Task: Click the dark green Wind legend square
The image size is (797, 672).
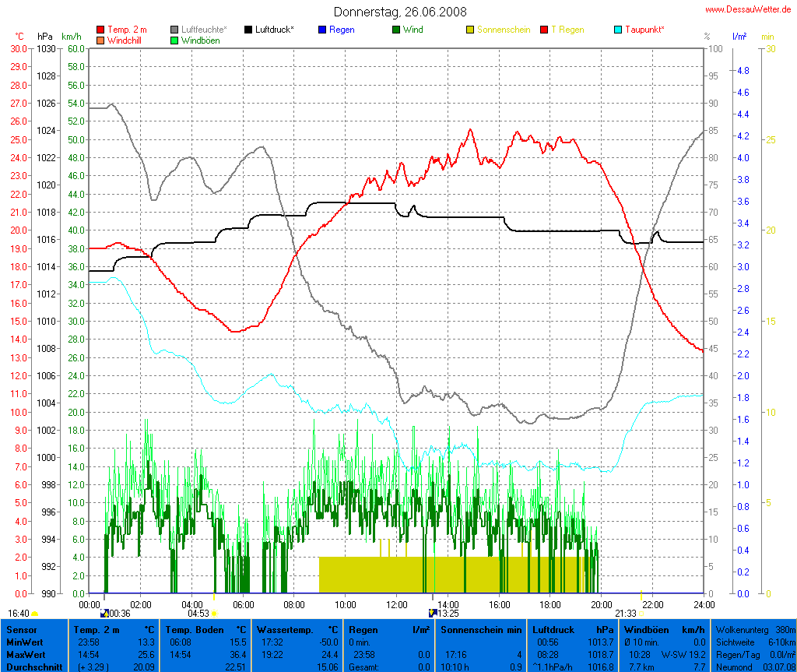Action: click(396, 30)
